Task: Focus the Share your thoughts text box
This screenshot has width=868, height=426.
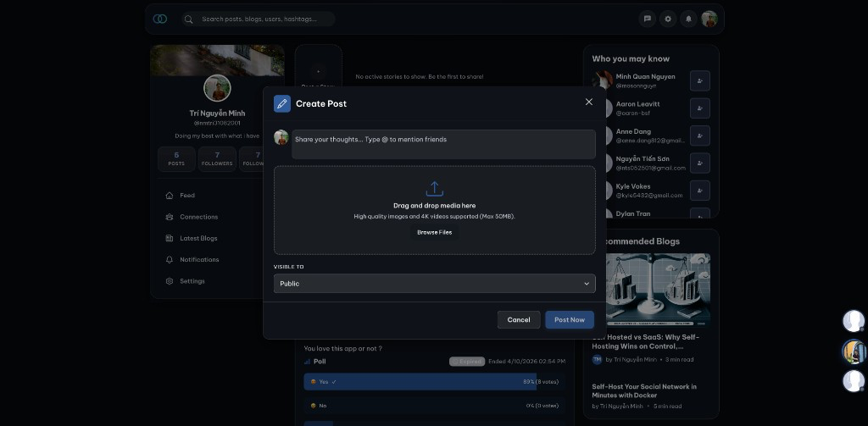Action: 443,144
